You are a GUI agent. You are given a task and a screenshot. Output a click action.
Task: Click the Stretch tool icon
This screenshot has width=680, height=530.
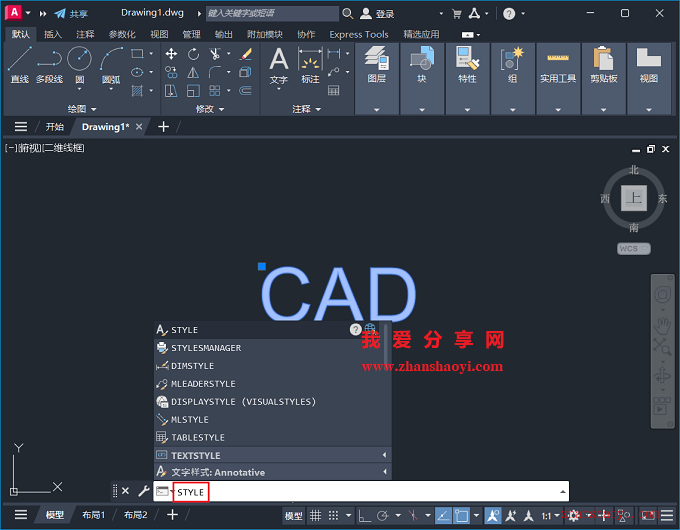[x=171, y=91]
